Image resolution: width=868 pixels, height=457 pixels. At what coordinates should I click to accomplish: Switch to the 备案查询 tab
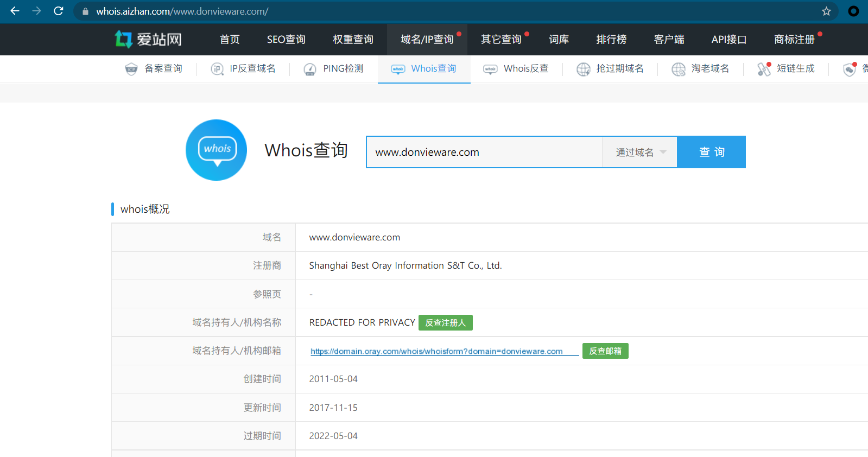(x=163, y=69)
